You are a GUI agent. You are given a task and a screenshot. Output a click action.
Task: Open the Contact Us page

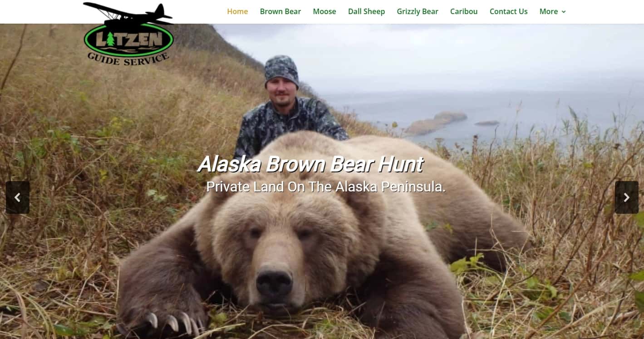tap(508, 11)
